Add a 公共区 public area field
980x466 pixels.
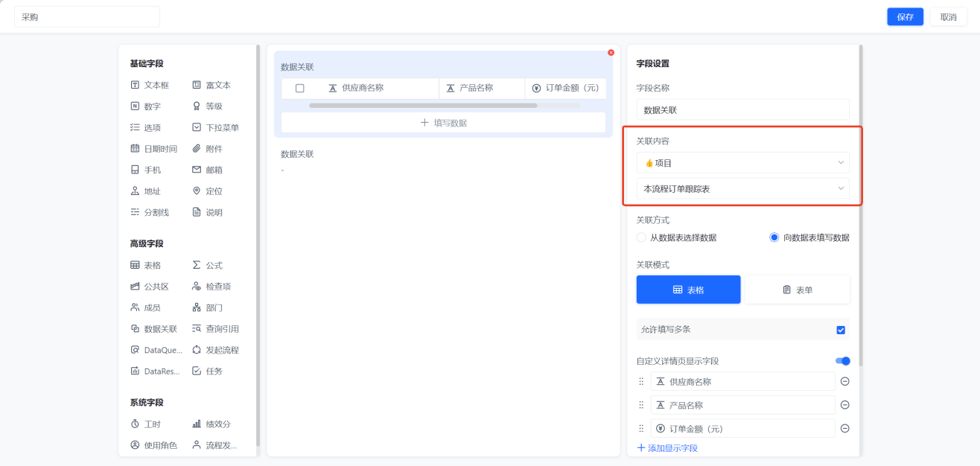pyautogui.click(x=150, y=287)
